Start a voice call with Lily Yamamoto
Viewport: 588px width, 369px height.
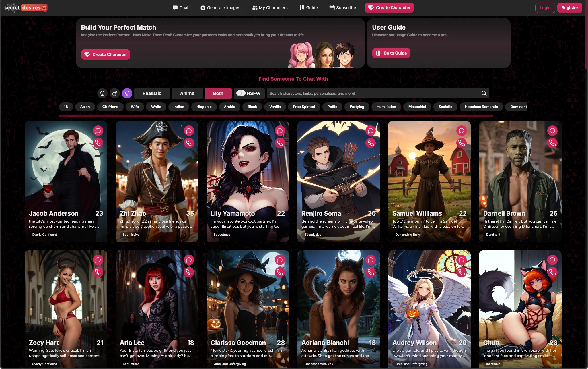click(280, 143)
